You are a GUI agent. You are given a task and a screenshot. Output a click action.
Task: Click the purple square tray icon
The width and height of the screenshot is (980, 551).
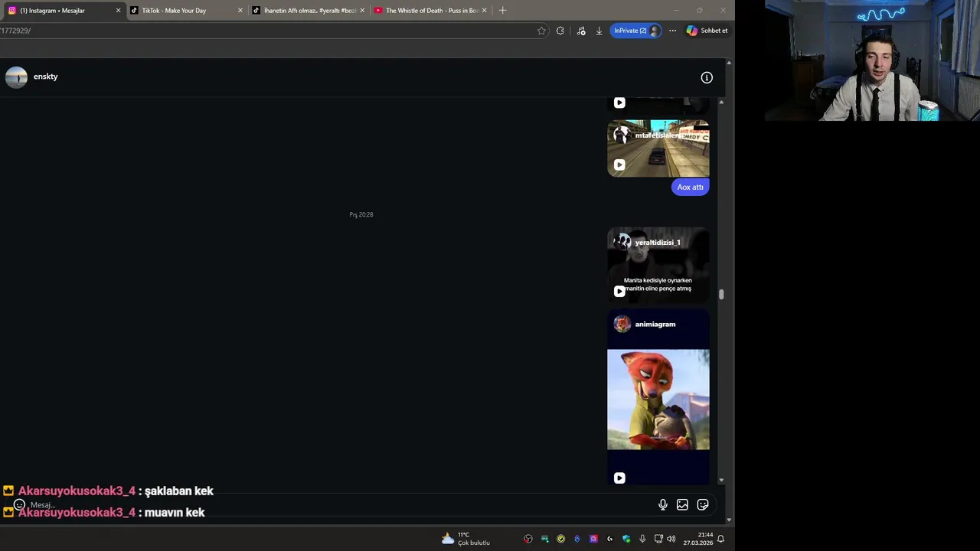coord(593,539)
